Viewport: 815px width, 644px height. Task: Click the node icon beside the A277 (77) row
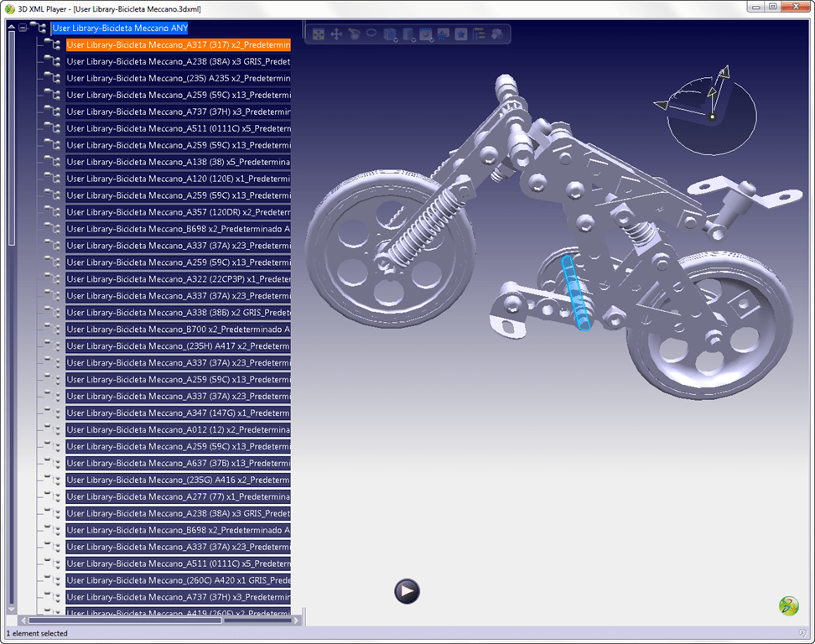tap(53, 496)
